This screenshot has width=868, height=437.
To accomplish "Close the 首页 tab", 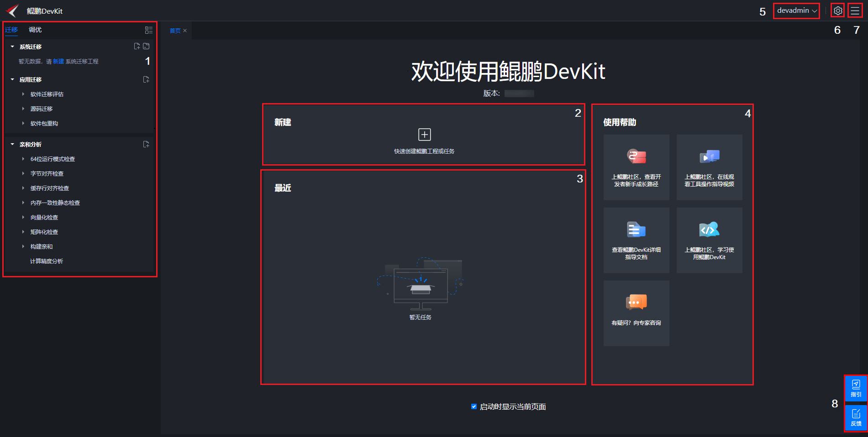I will [185, 31].
